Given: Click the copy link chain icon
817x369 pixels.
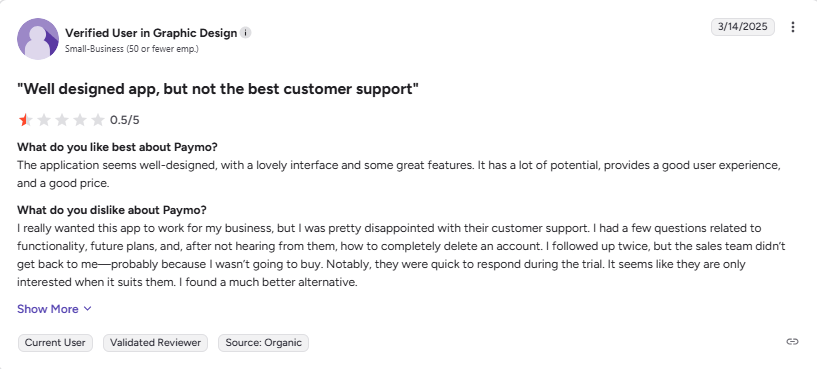Looking at the screenshot, I should pos(792,342).
